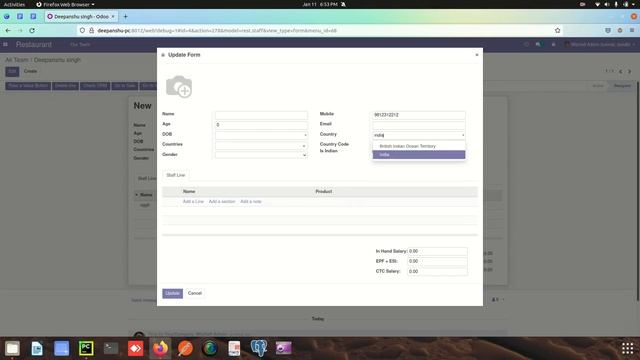Open the globe browser dock icon
The image size is (640, 360).
(x=210, y=348)
